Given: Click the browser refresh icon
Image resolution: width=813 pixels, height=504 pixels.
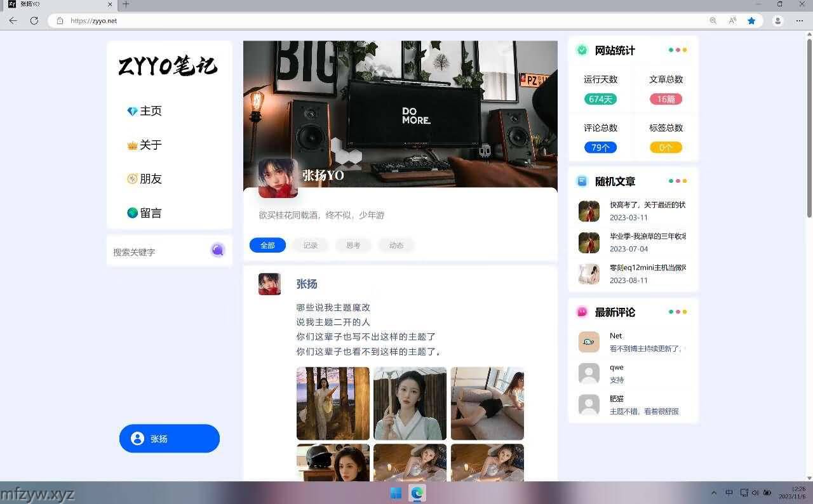Looking at the screenshot, I should click(34, 21).
